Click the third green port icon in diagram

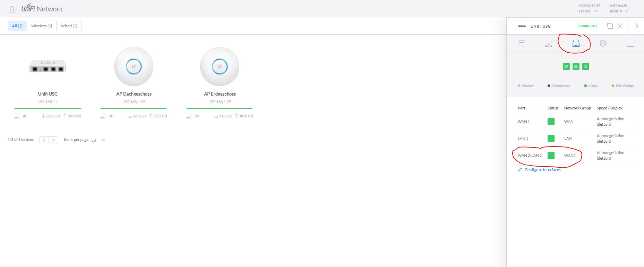(x=586, y=66)
